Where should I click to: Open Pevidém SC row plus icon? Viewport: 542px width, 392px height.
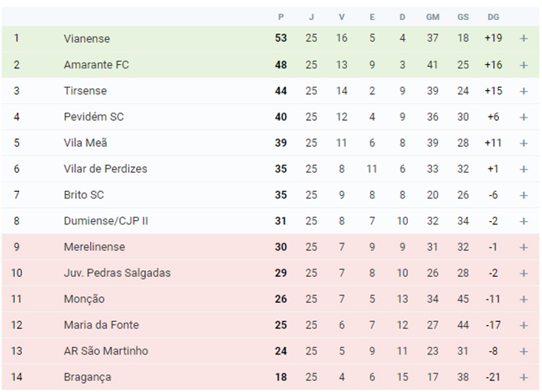tap(524, 118)
